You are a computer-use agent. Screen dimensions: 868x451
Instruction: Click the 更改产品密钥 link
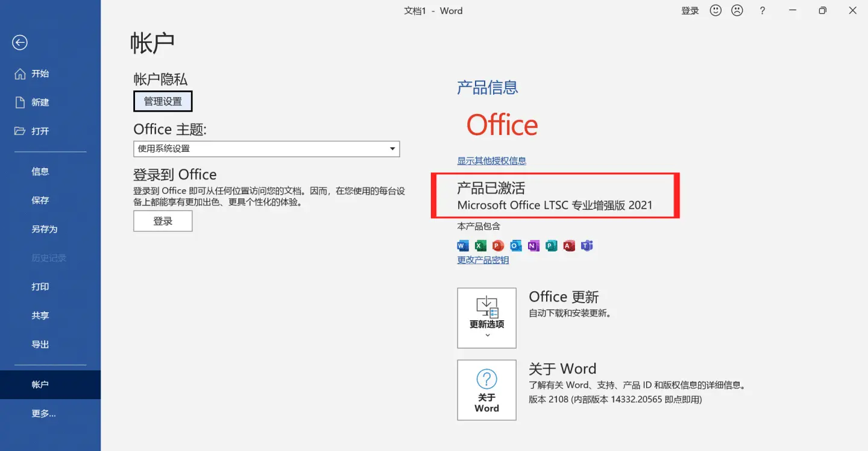pyautogui.click(x=483, y=260)
